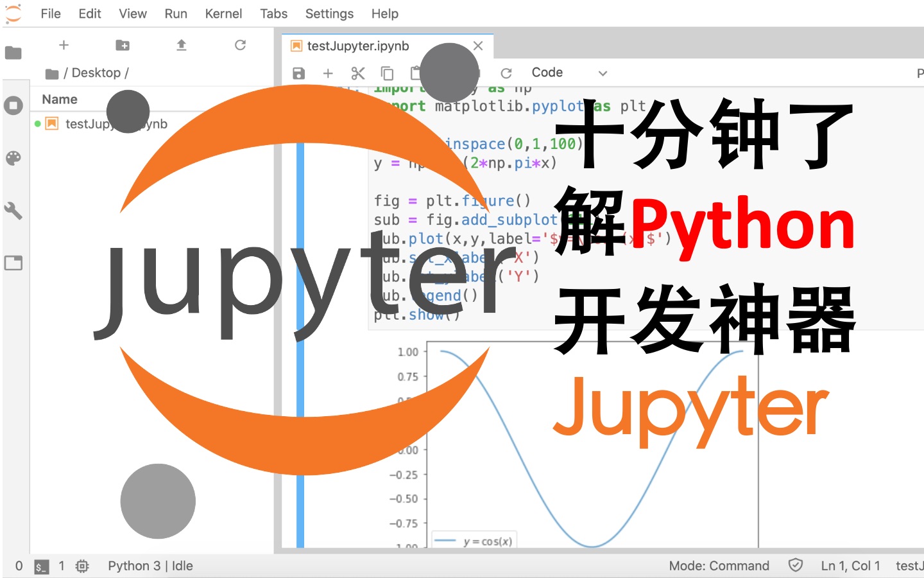The width and height of the screenshot is (924, 578).
Task: Click the Jupyter logo icon
Action: coord(13,13)
